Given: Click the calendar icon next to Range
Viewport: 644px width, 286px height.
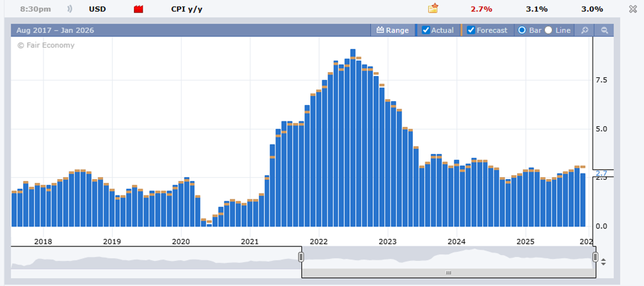Looking at the screenshot, I should point(380,30).
